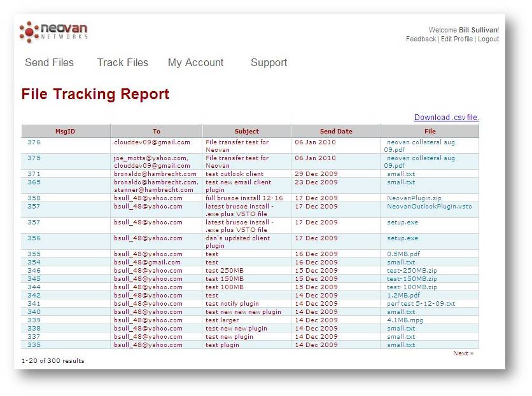Select the 23 Dec 2009 send date

pyautogui.click(x=316, y=182)
